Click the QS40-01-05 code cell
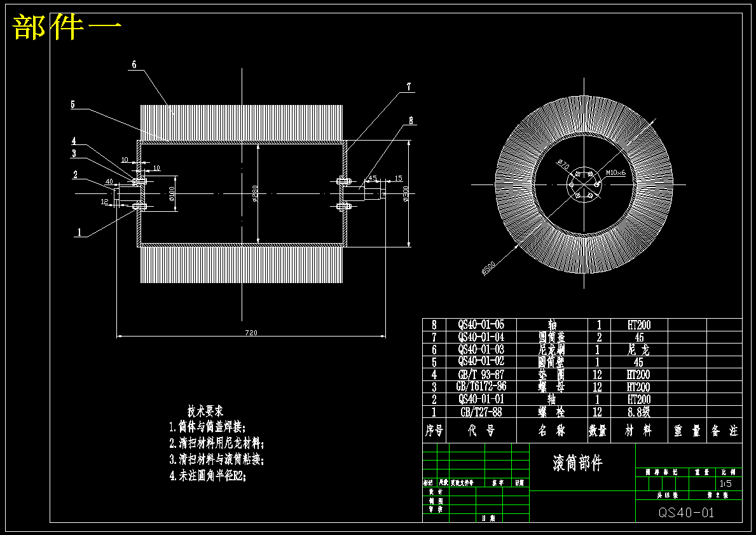The height and width of the screenshot is (535, 756). coord(481,324)
